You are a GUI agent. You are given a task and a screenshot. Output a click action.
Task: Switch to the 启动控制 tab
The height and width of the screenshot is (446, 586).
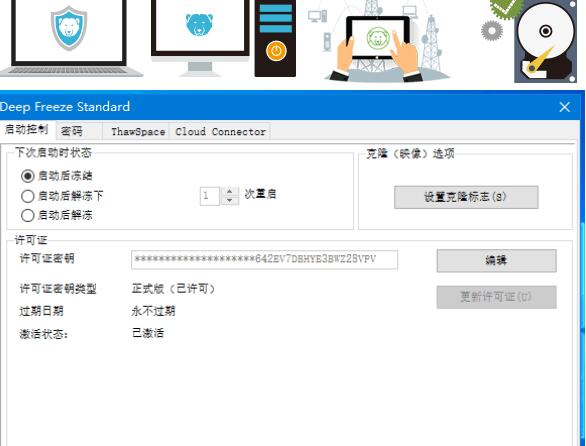click(27, 130)
